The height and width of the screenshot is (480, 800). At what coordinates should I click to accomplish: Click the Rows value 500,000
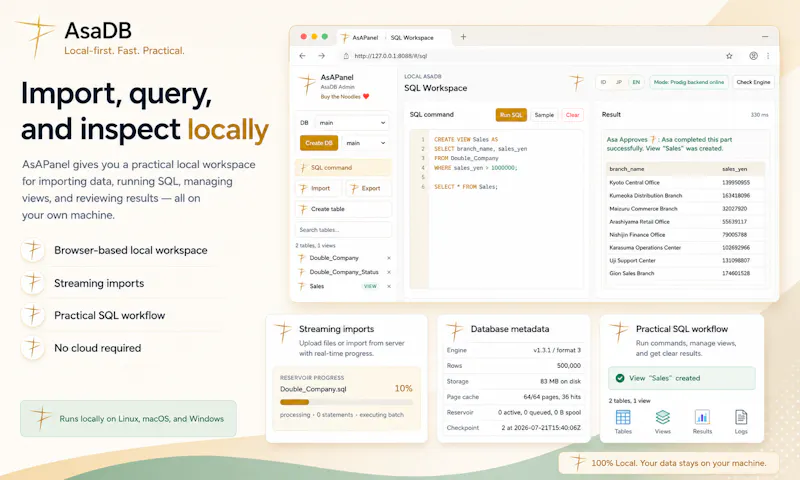coord(568,366)
